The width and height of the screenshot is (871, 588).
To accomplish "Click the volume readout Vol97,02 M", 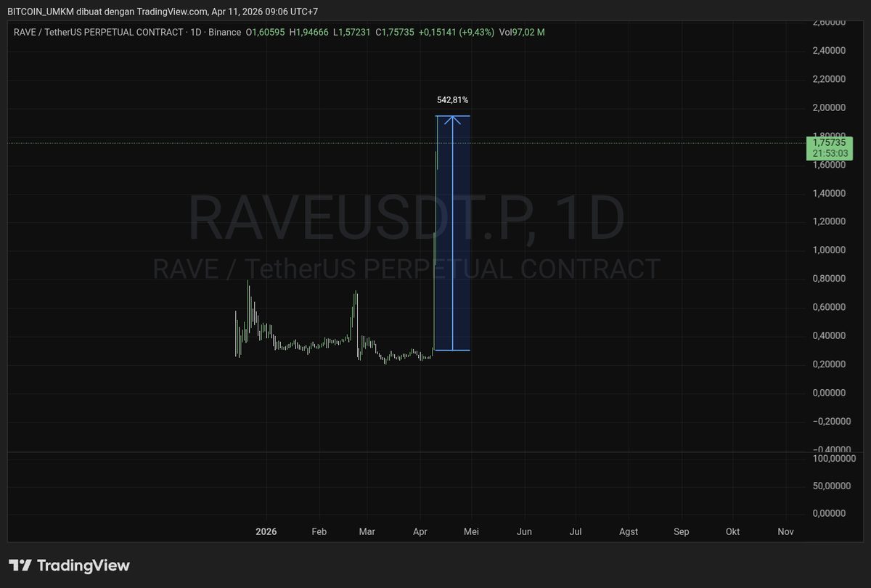I will click(x=521, y=32).
